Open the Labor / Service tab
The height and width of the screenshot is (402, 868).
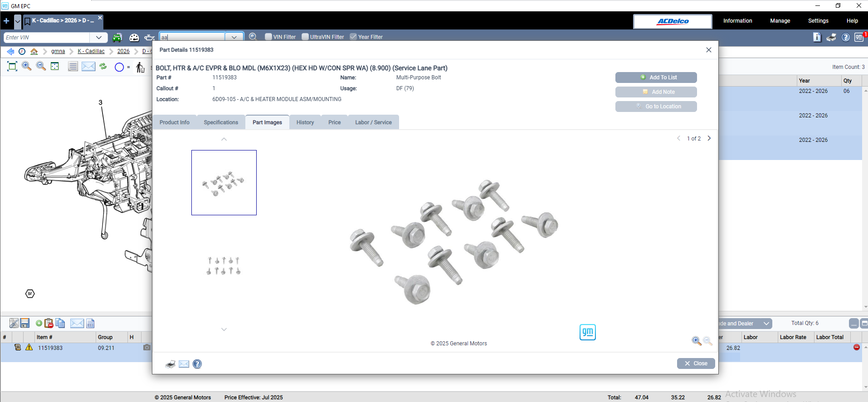pyautogui.click(x=374, y=122)
